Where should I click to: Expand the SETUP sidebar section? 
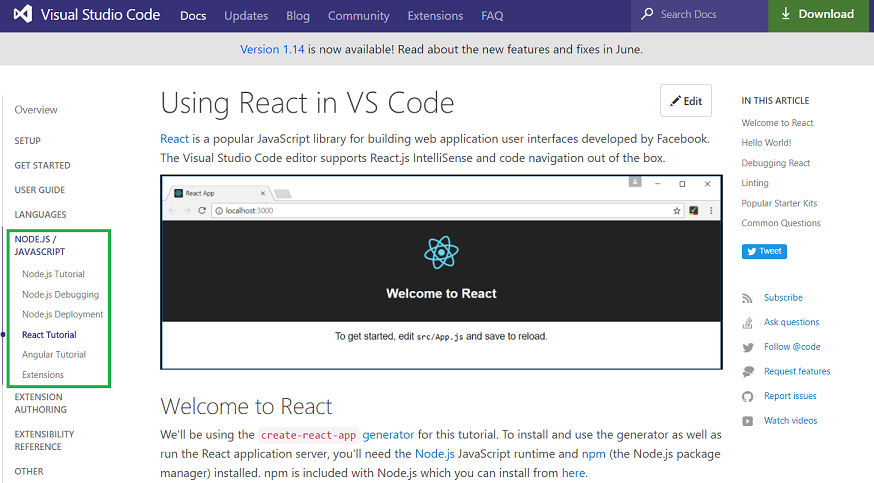point(27,141)
